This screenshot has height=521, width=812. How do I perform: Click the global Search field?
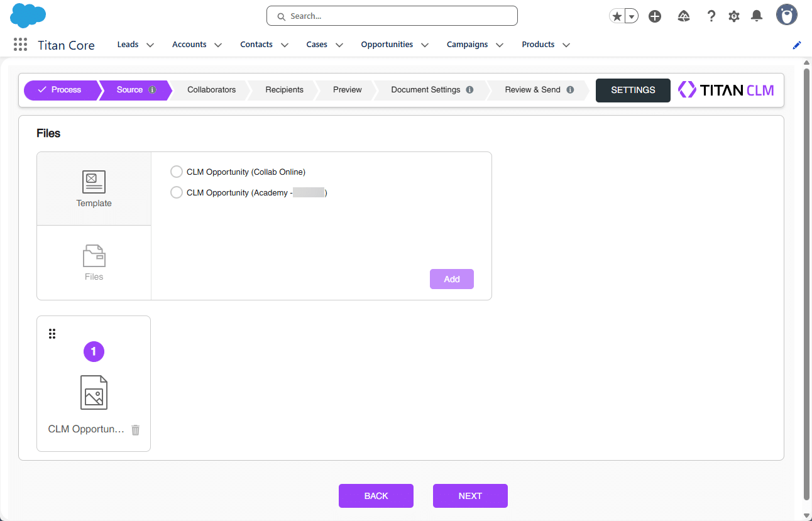coord(392,16)
